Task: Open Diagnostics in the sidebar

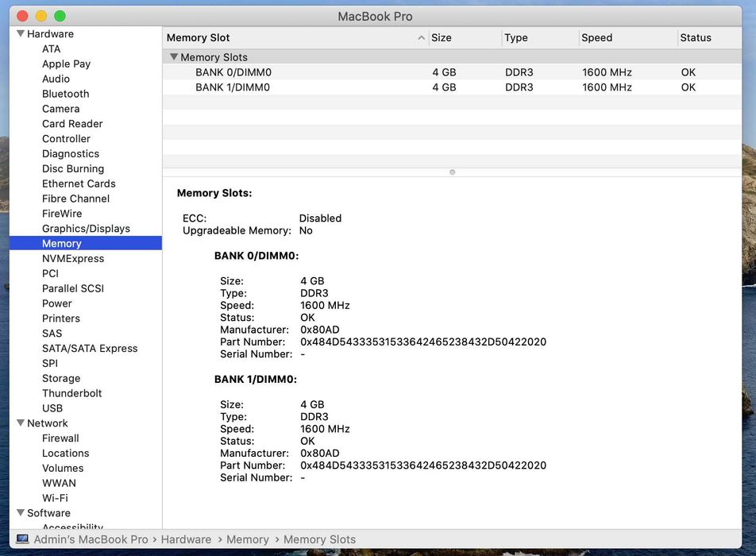Action: [x=71, y=153]
